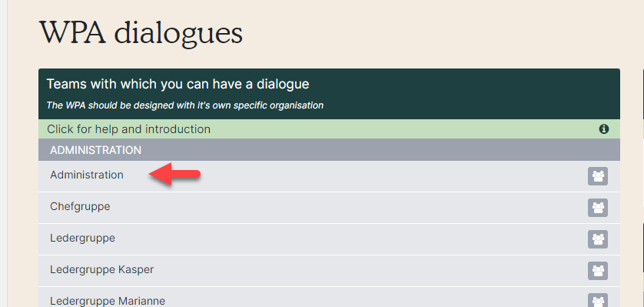Choose the Ledergruppe Kasper team
Screen dimensions: 644x307
329,271
